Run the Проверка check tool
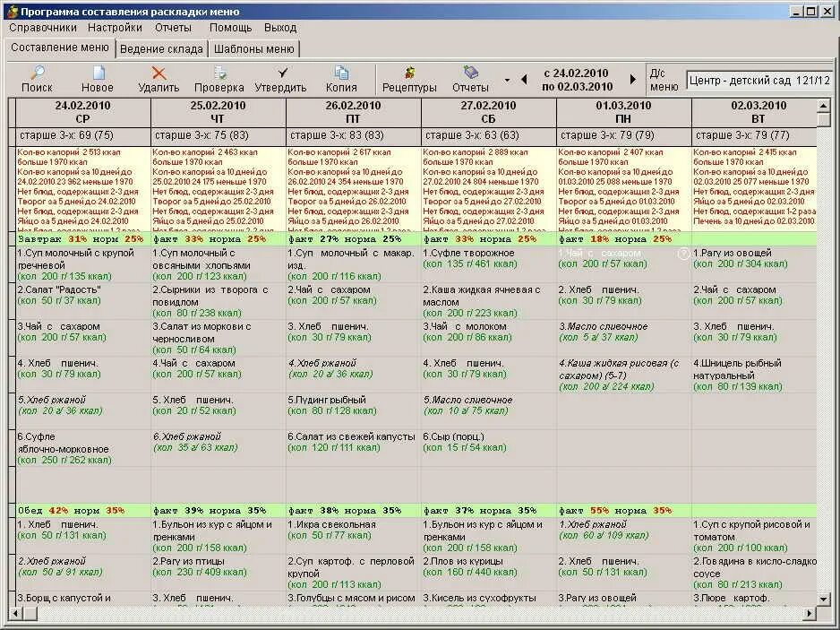This screenshot has width=840, height=630. 219,73
